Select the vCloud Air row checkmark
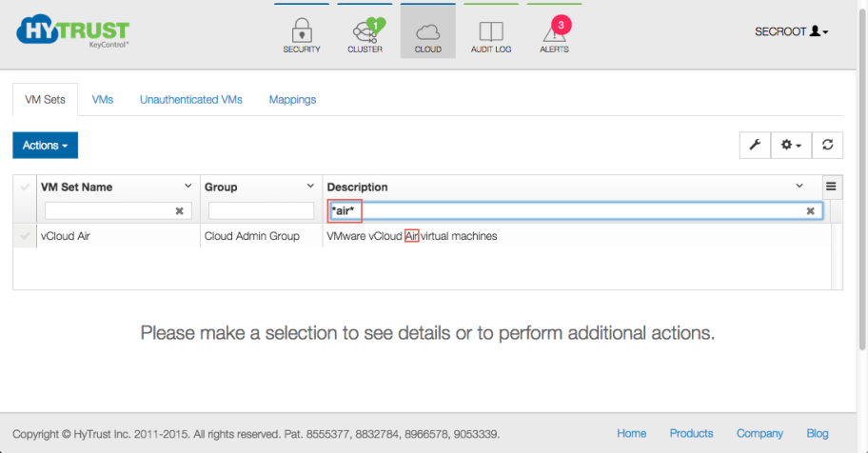 (x=25, y=236)
